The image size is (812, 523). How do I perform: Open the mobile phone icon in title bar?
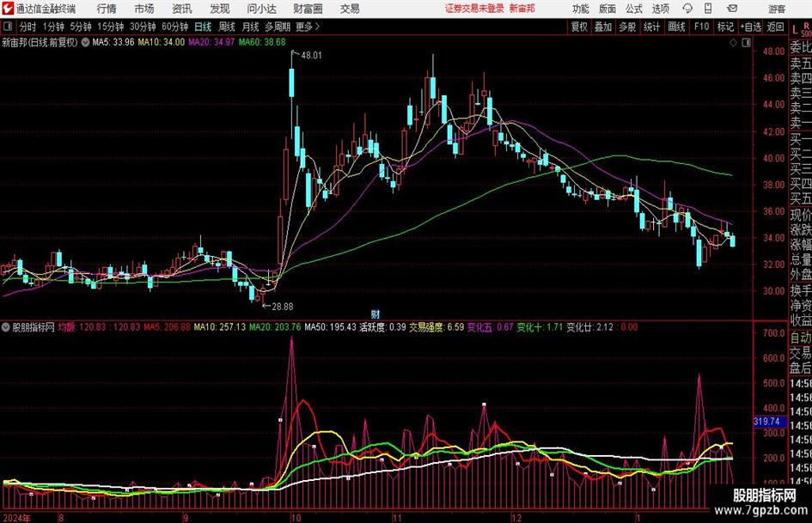pos(708,9)
